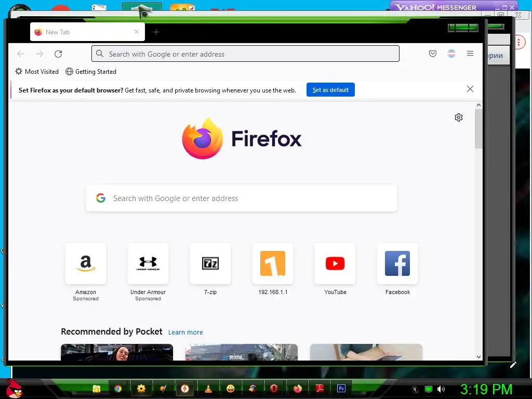The width and height of the screenshot is (532, 399).
Task: Click the volume speaker tray icon
Action: (x=441, y=389)
